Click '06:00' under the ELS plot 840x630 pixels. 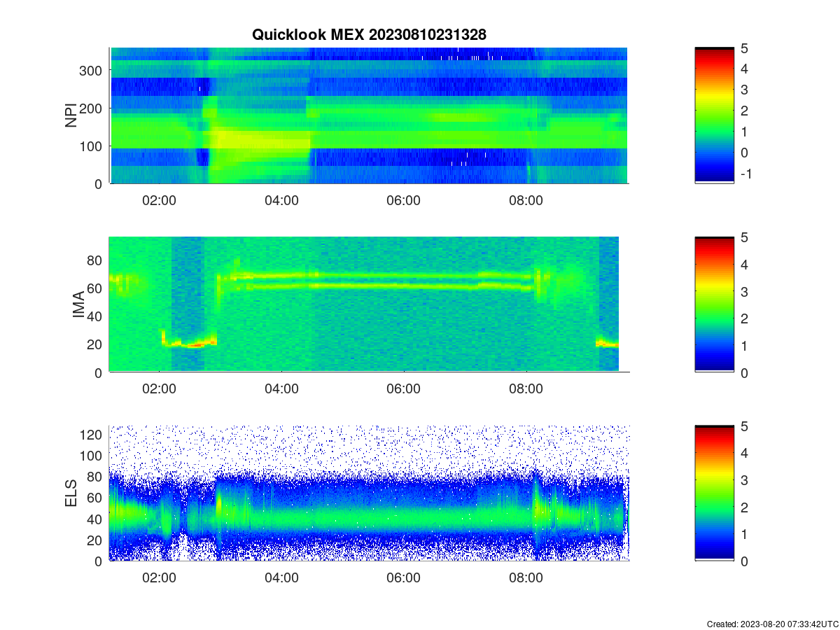point(404,577)
